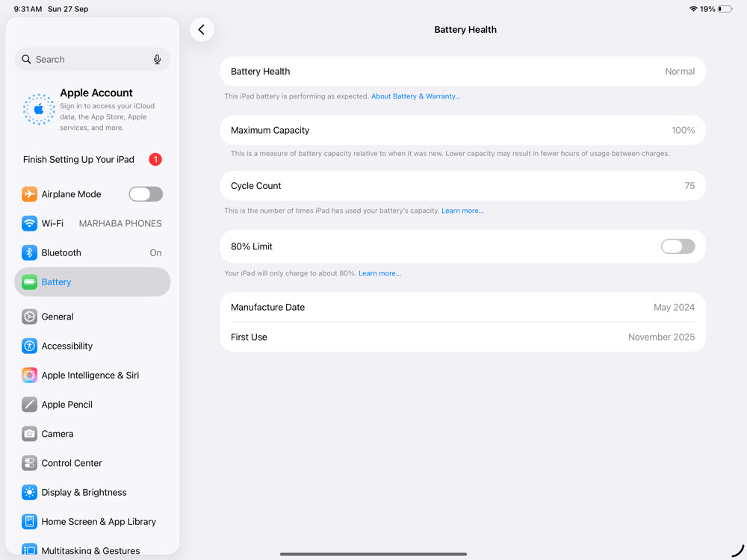Open Learn more link under 80% Limit

pyautogui.click(x=379, y=273)
